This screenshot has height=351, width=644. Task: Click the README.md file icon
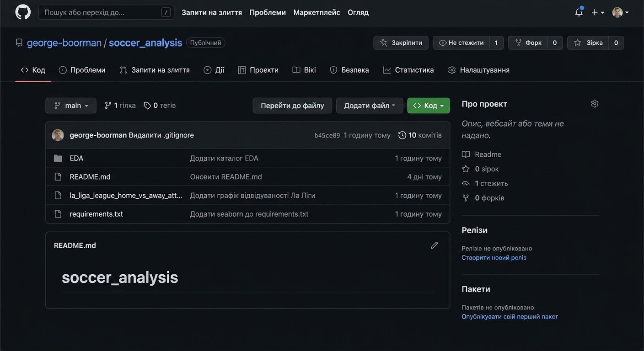click(58, 177)
